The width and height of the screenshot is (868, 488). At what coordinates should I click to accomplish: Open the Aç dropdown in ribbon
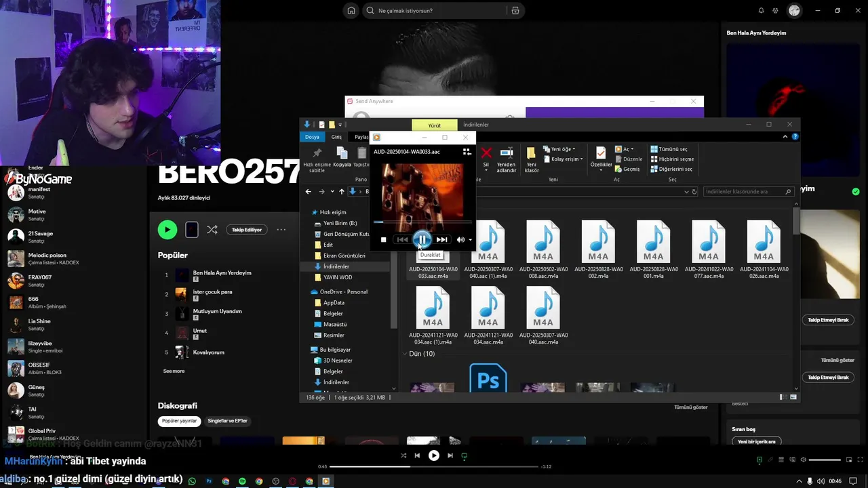coord(625,149)
